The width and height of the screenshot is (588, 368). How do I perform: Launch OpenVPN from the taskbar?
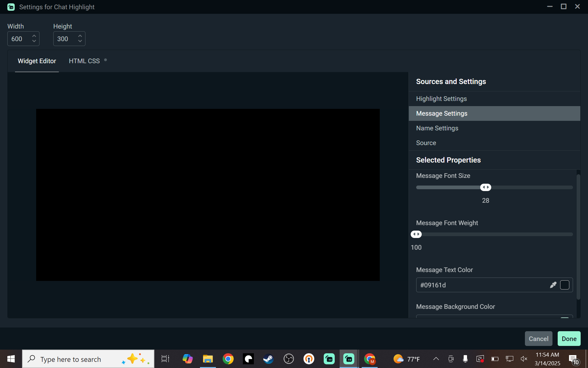click(x=309, y=359)
